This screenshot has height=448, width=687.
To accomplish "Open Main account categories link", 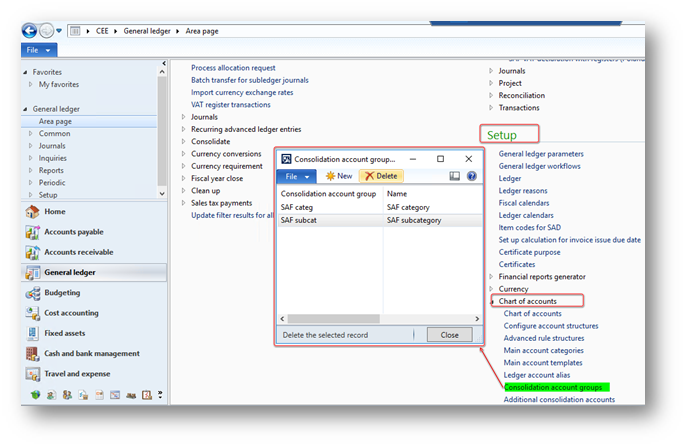I will tap(543, 350).
